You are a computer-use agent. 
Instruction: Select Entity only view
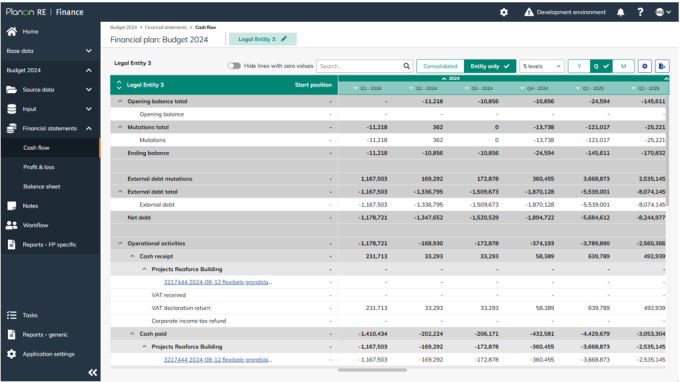point(490,66)
